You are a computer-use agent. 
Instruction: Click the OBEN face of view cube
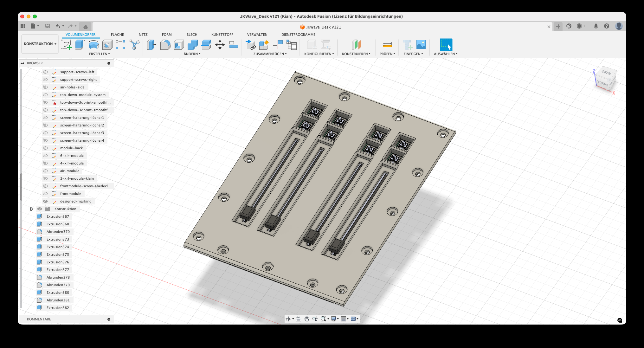606,73
